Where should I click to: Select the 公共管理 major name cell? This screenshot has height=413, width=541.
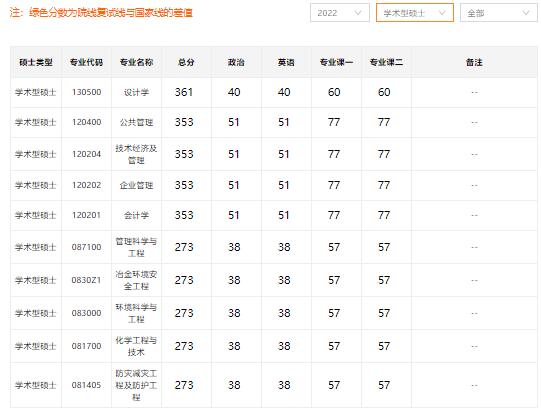[x=136, y=122]
